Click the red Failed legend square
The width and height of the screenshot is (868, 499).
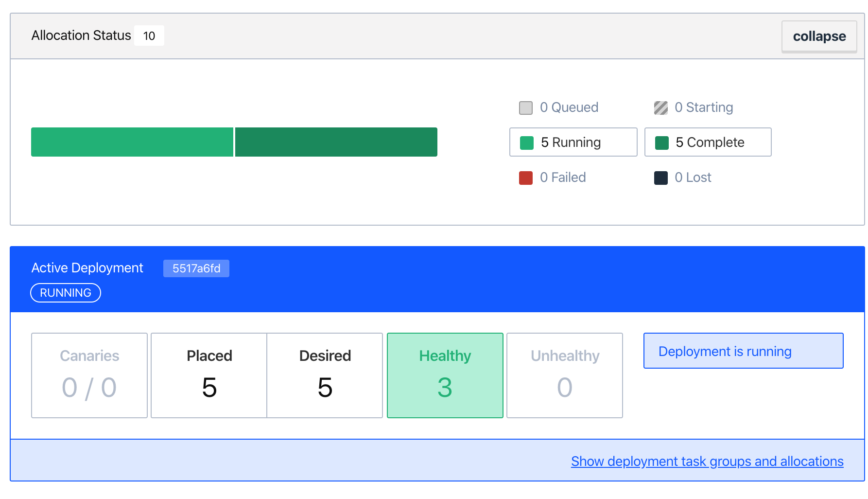pos(526,178)
